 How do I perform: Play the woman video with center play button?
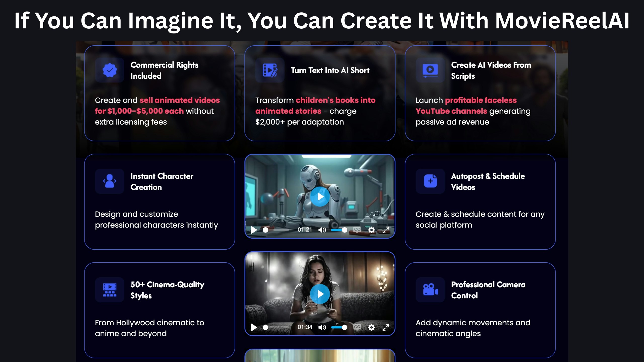click(320, 294)
